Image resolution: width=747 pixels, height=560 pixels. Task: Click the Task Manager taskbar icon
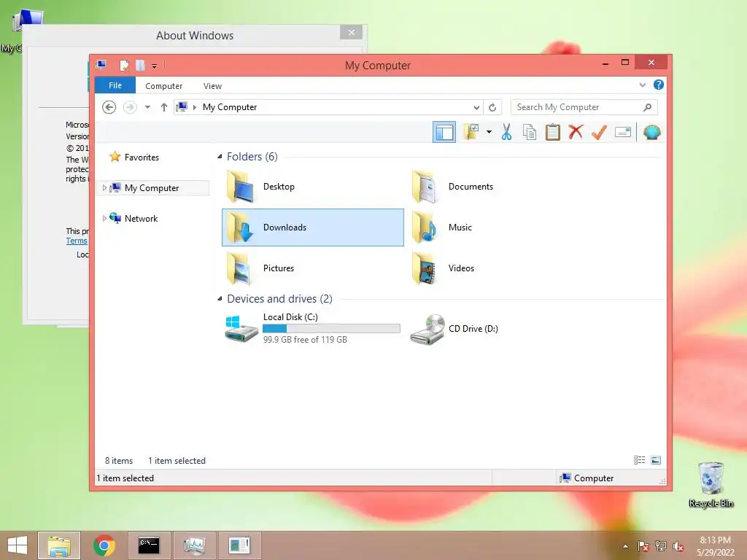tap(194, 545)
